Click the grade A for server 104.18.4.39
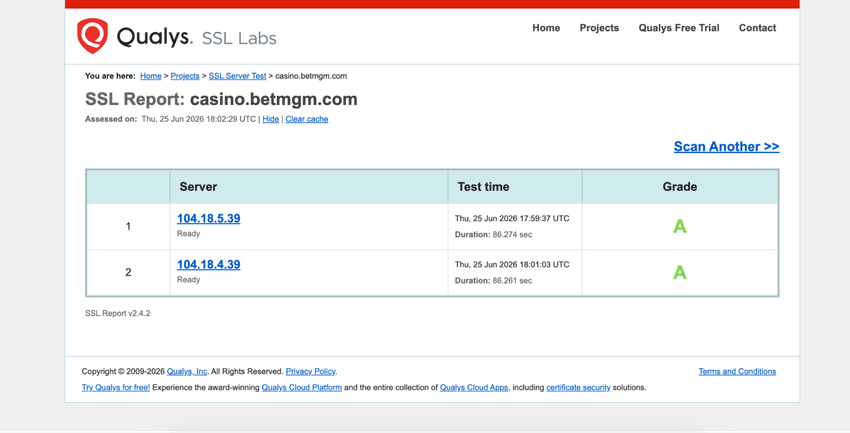850x433 pixels. point(680,273)
